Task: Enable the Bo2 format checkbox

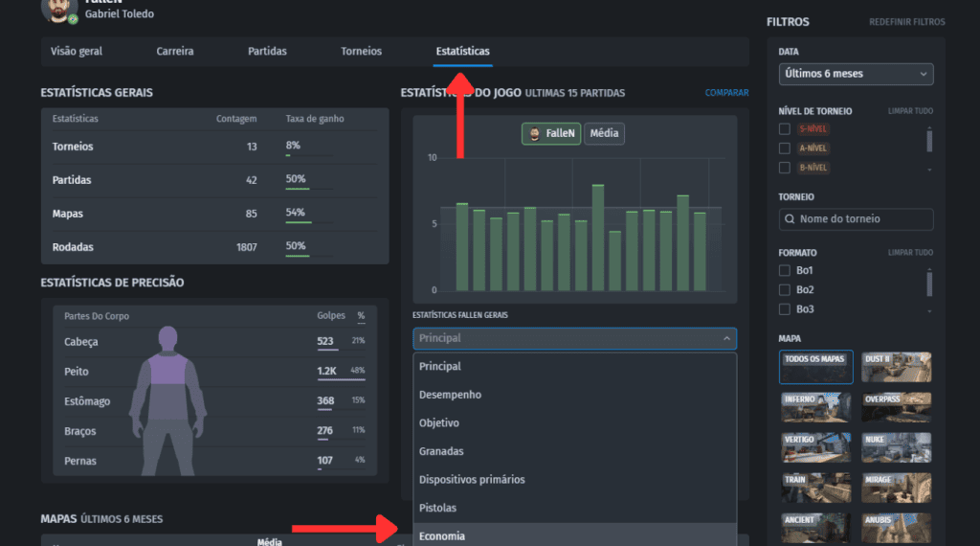Action: pyautogui.click(x=785, y=289)
